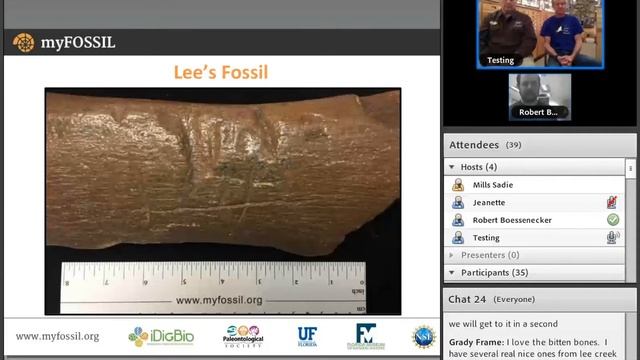Click the Paleontological Society logo

243,337
